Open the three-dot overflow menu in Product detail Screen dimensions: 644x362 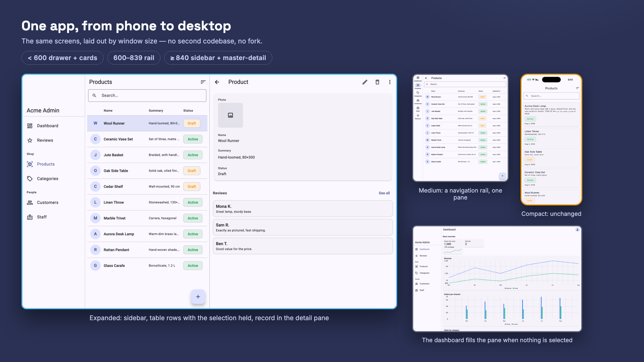[x=390, y=82]
